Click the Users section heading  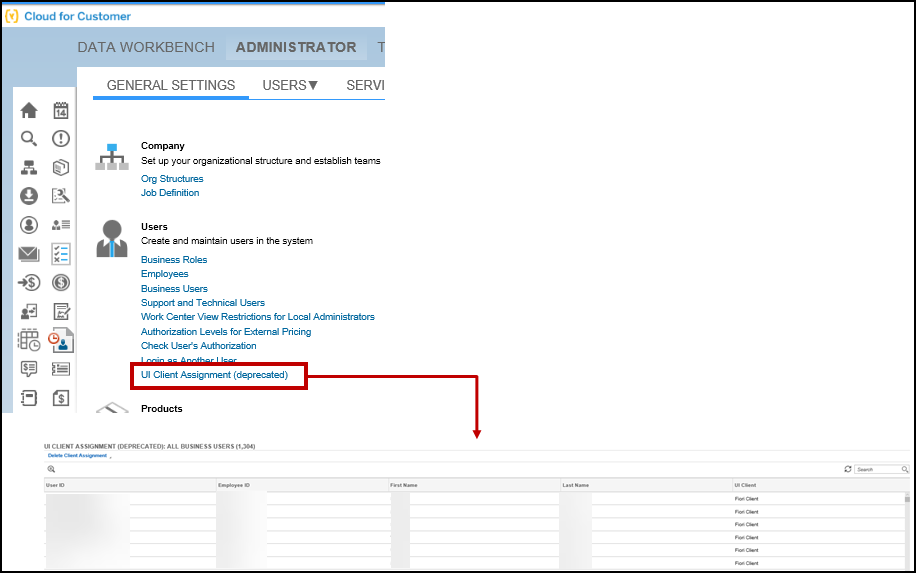pyautogui.click(x=154, y=227)
